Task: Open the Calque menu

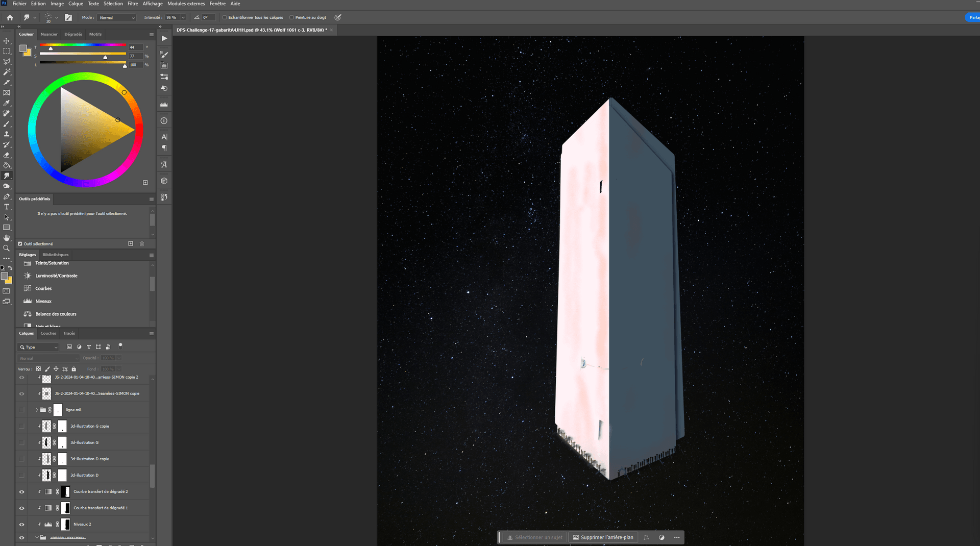Action: point(76,4)
